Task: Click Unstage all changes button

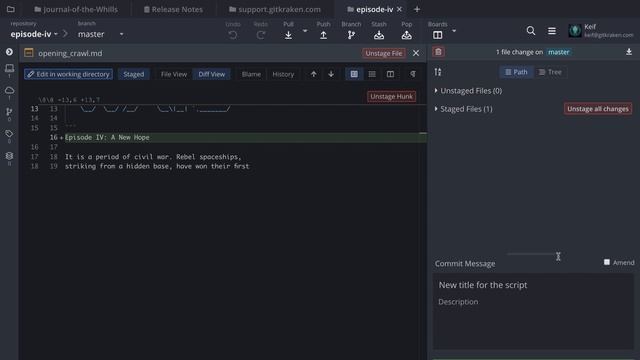Action: tap(598, 109)
